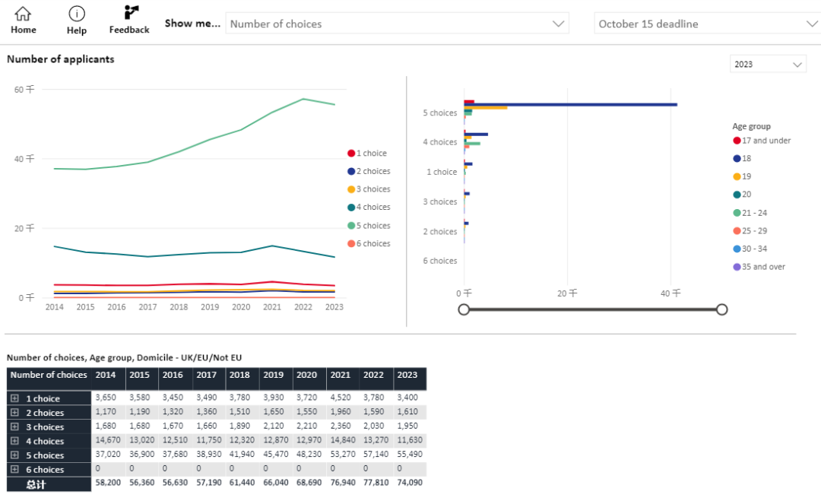Expand the 1 choice table row
The height and width of the screenshot is (504, 821).
point(14,398)
